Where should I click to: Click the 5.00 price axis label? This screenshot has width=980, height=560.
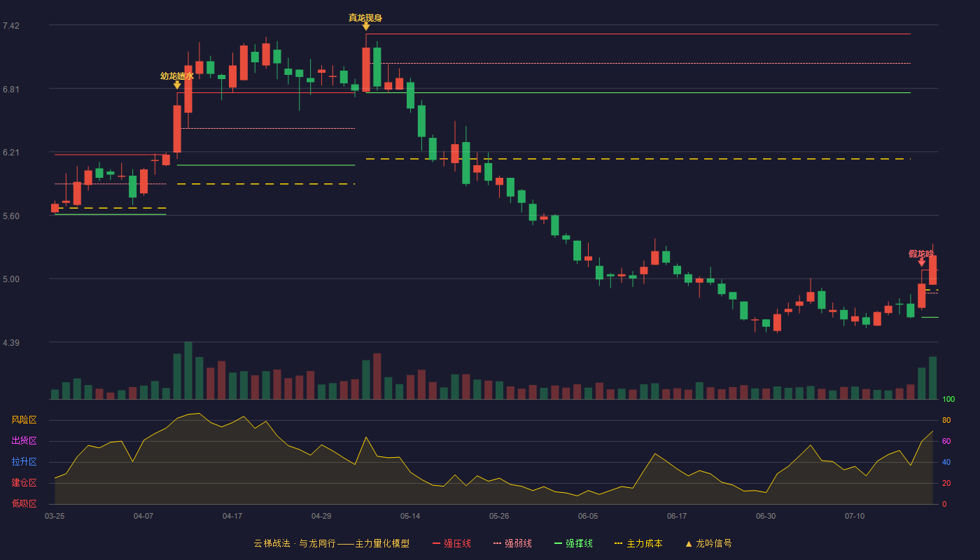[x=11, y=279]
